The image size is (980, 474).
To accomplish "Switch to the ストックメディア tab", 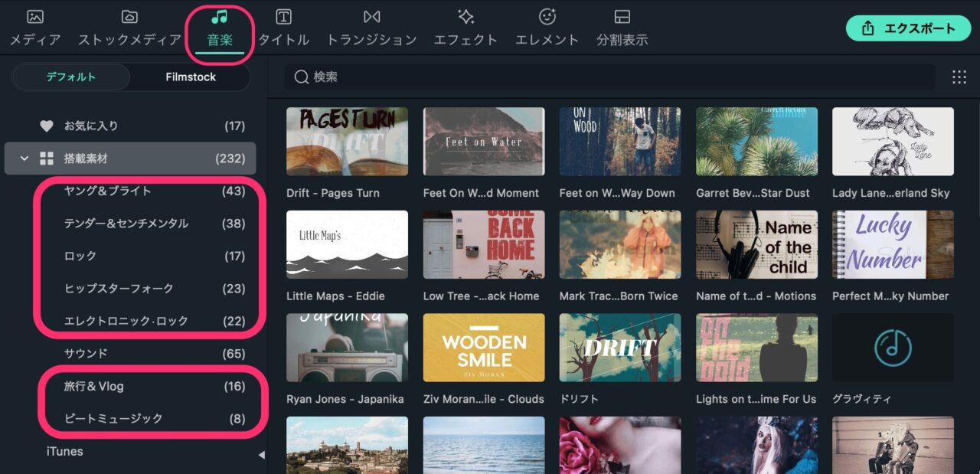I will point(129,28).
